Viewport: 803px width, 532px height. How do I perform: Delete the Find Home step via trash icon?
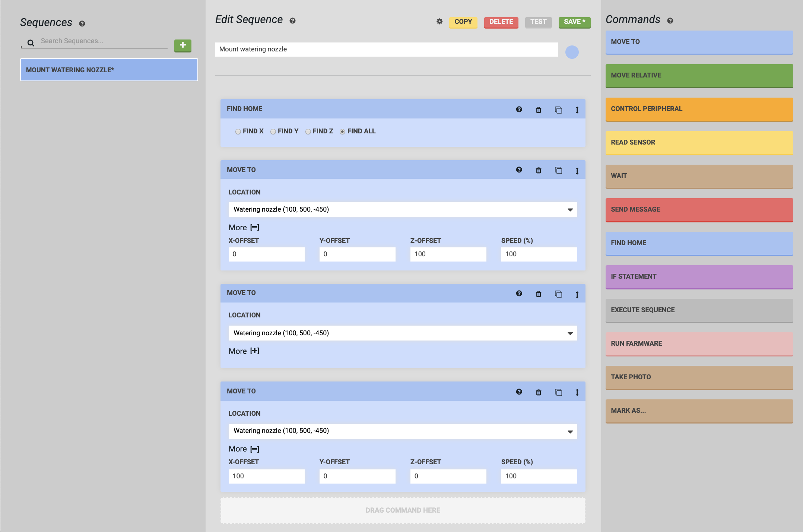point(539,110)
